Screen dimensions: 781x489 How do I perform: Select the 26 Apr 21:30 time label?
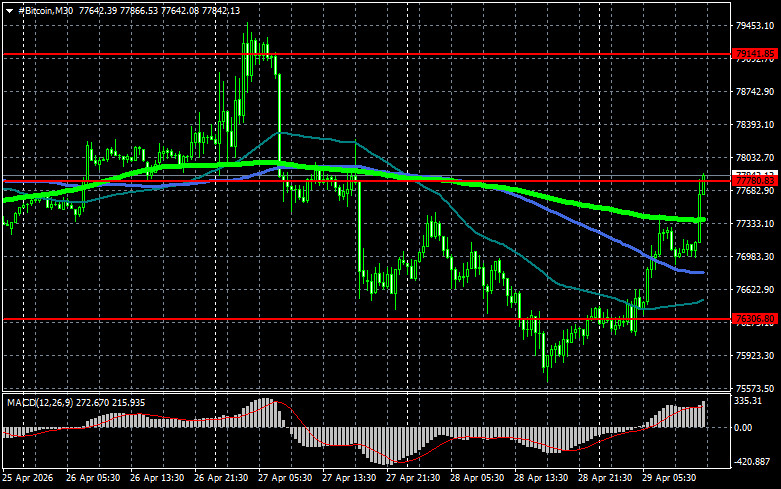click(221, 478)
